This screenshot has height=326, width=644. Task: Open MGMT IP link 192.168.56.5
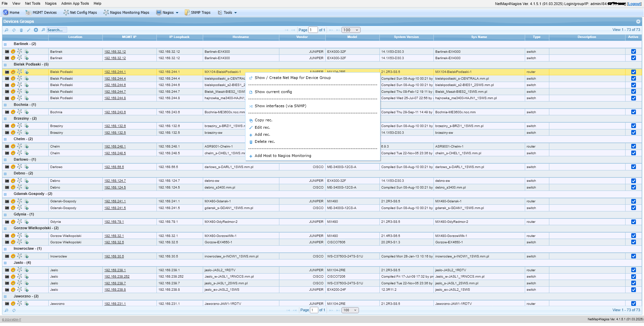(114, 167)
